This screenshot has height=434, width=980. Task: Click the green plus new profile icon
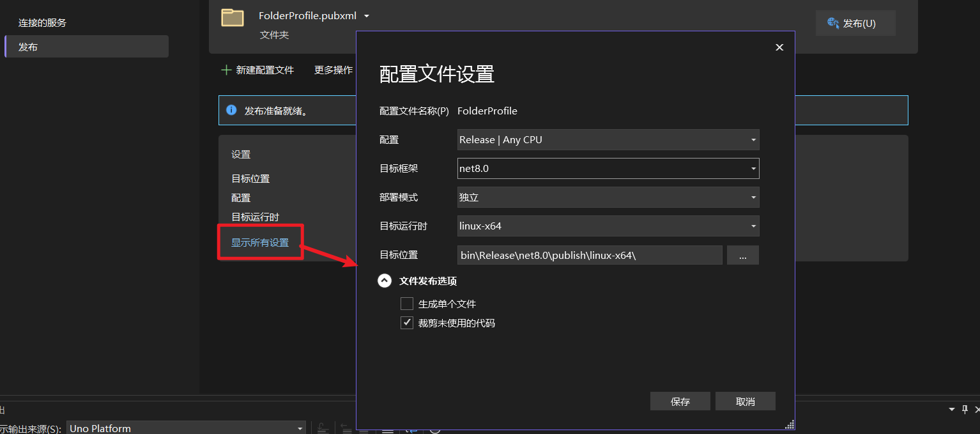(x=226, y=70)
